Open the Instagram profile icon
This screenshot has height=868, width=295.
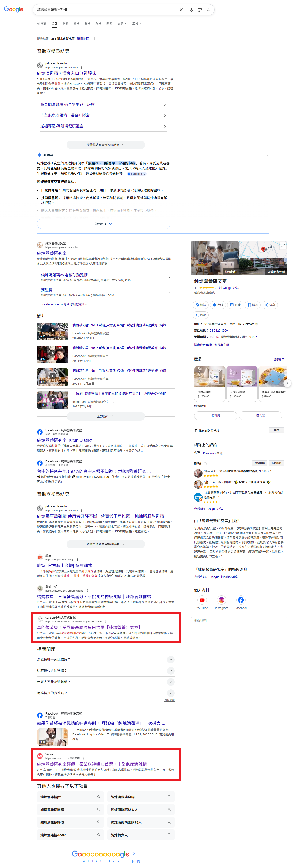(221, 600)
